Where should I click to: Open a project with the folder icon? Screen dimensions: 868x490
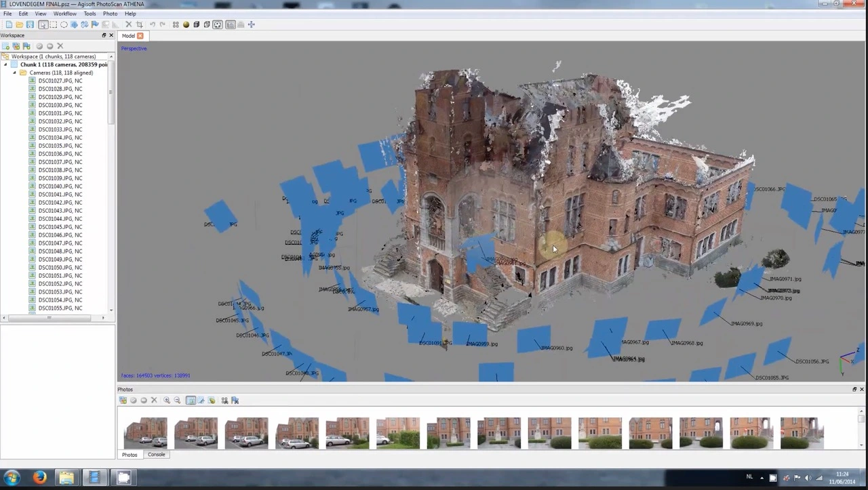tap(20, 24)
